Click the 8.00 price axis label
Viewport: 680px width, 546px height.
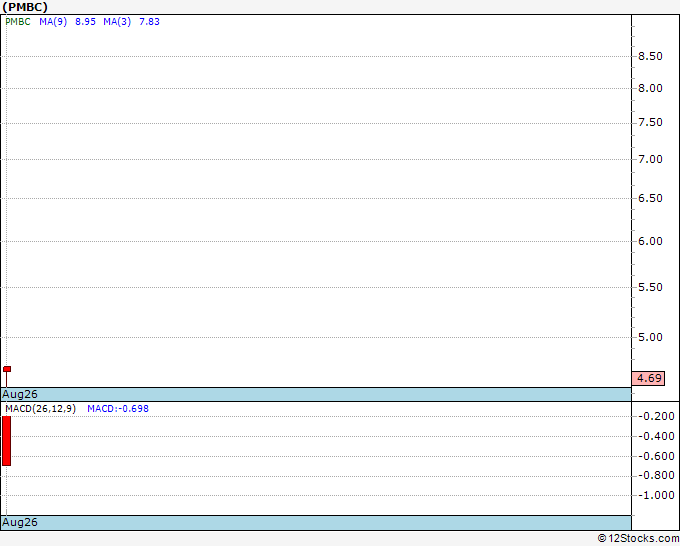[x=650, y=88]
